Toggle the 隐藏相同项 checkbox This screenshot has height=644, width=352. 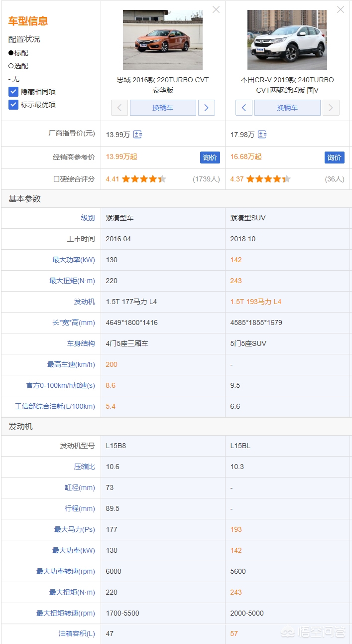pyautogui.click(x=13, y=92)
